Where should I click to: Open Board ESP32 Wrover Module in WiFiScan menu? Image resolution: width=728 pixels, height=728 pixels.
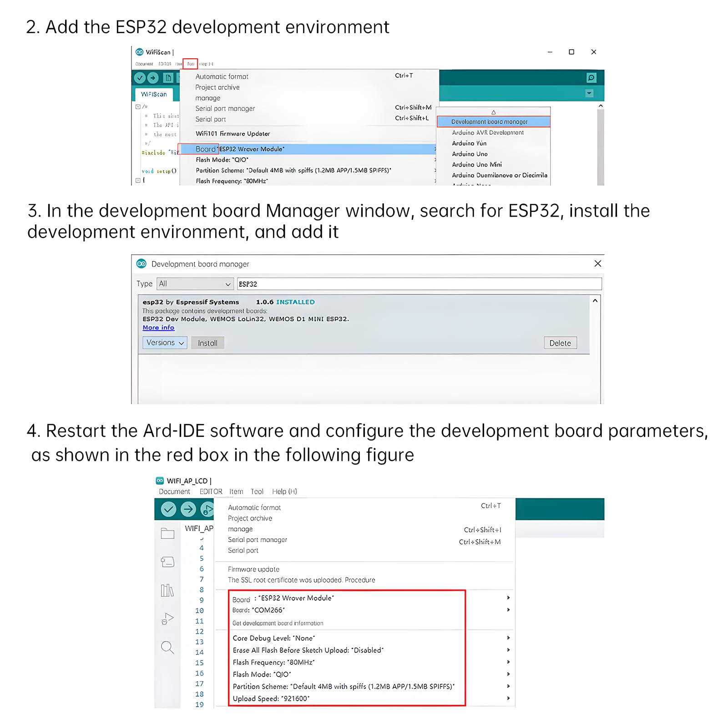[308, 149]
